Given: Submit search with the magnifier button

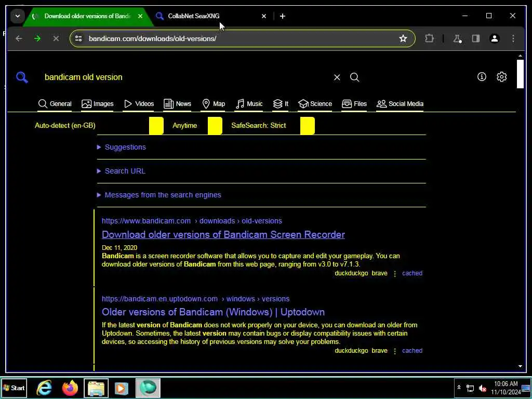Looking at the screenshot, I should tap(354, 77).
